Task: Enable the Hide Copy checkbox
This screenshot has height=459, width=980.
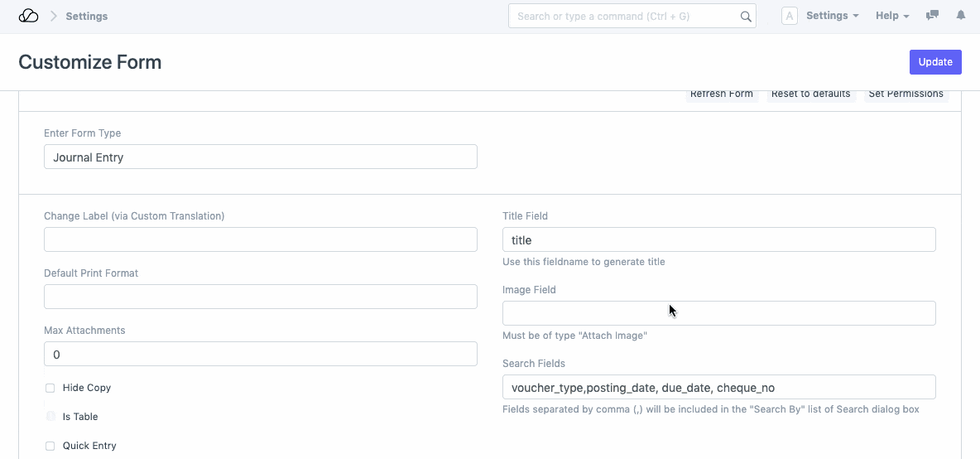Action: pos(50,388)
